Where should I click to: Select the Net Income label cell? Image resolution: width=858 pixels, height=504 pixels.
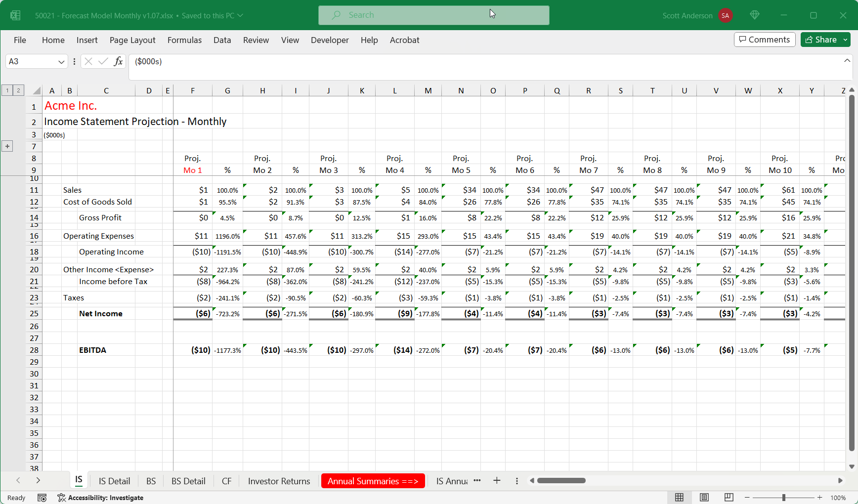point(101,314)
